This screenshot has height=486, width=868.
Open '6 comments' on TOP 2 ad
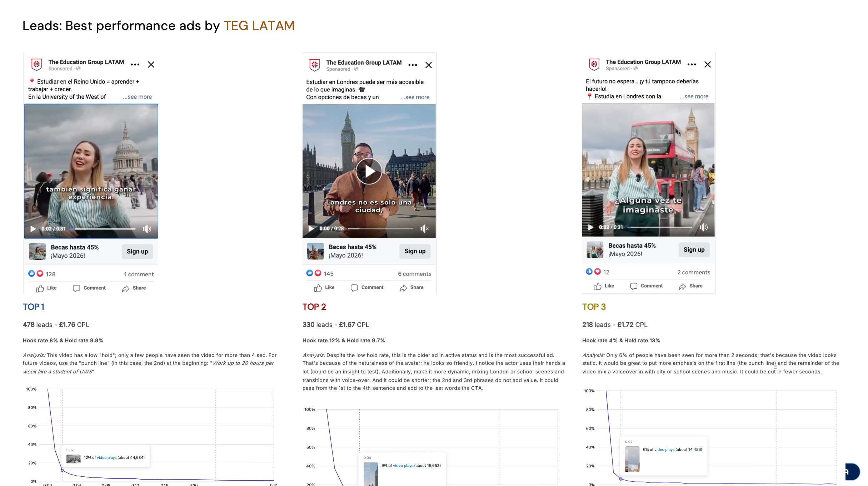pyautogui.click(x=415, y=274)
